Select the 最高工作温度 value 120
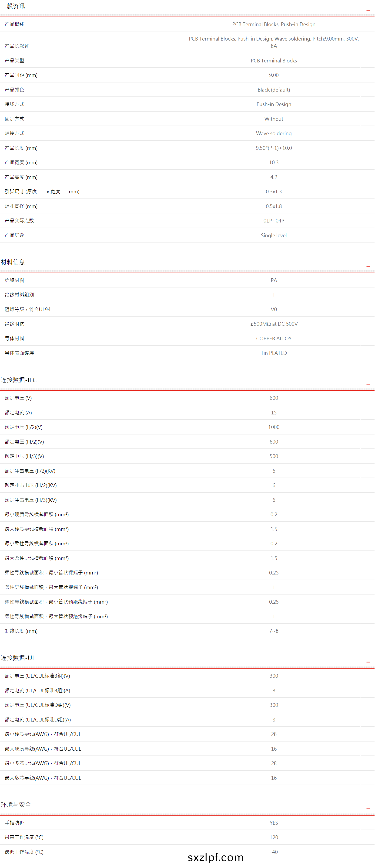 point(274,837)
